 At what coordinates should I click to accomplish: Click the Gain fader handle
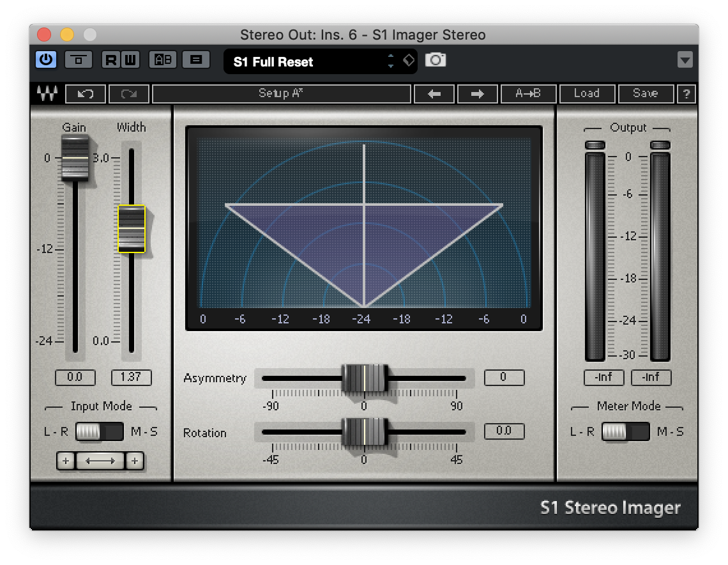75,159
